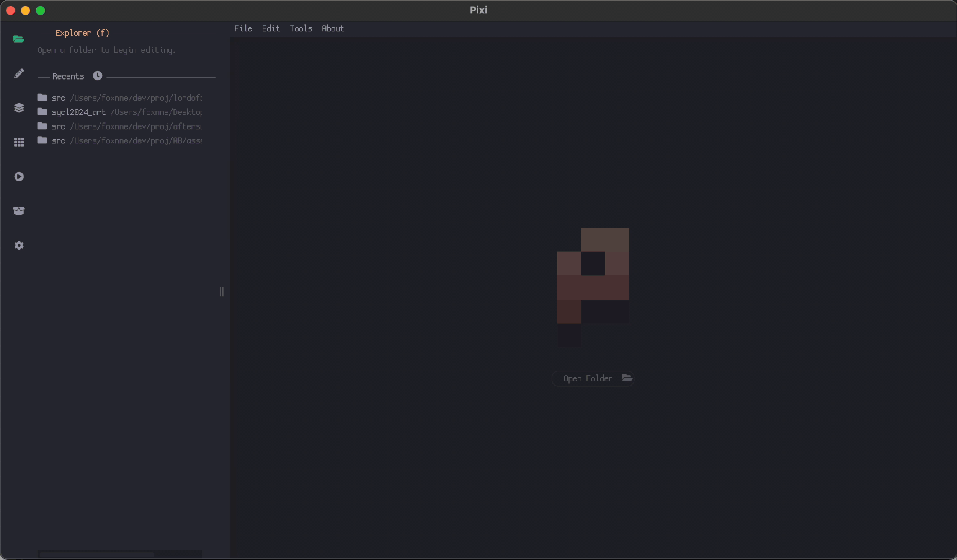Open the Explorer files sidebar icon
This screenshot has height=560, width=957.
point(19,39)
